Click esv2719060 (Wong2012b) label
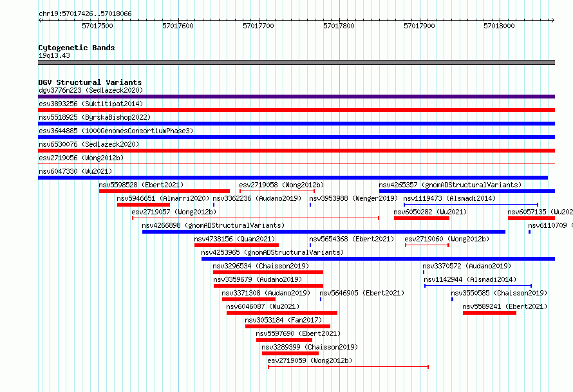This screenshot has width=573, height=392. tap(447, 239)
